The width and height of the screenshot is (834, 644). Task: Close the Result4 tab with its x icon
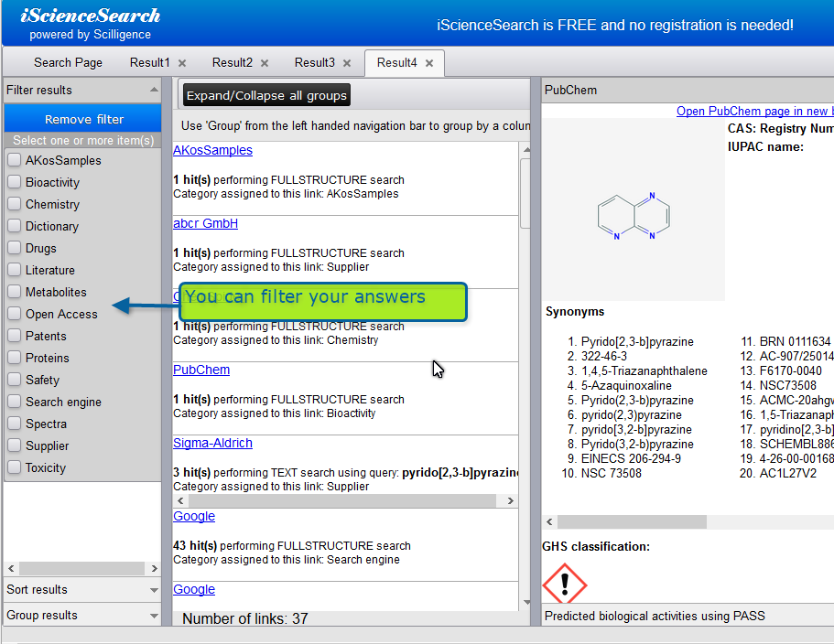click(429, 63)
